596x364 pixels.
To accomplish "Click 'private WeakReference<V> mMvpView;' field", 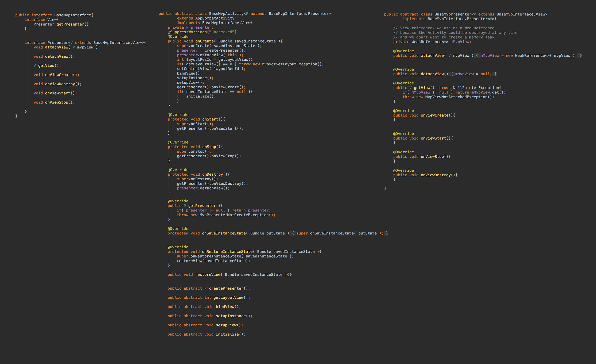I will pyautogui.click(x=432, y=42).
